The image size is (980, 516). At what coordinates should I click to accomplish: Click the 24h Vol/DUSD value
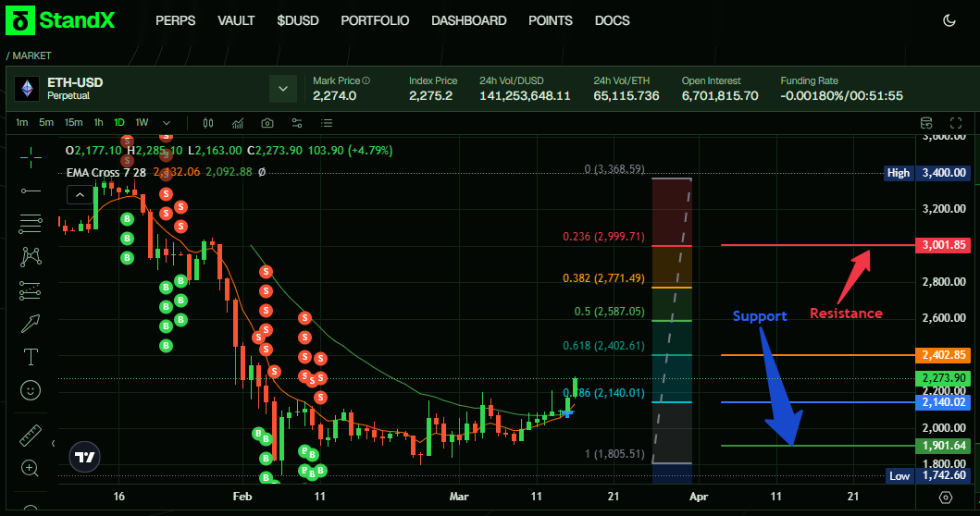[x=525, y=95]
